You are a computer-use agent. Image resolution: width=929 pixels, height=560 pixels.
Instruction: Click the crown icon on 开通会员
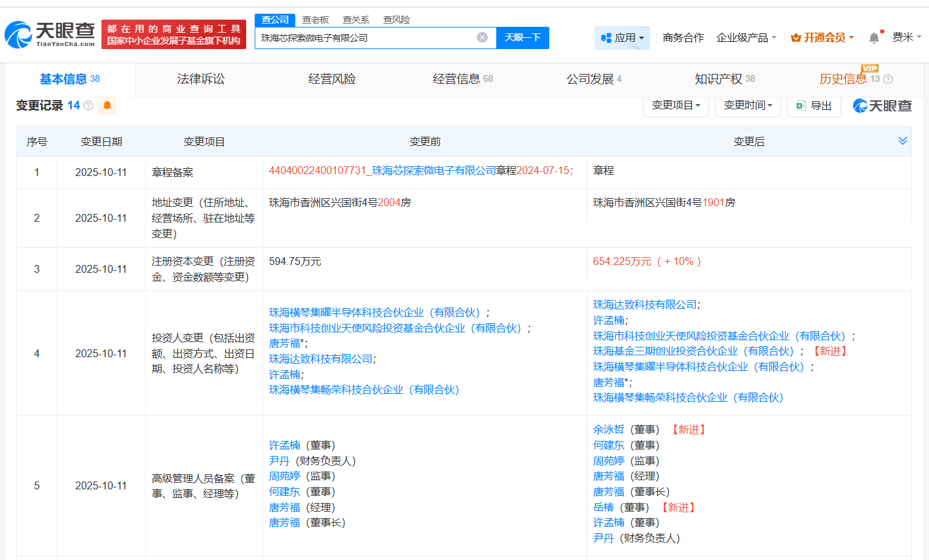795,37
